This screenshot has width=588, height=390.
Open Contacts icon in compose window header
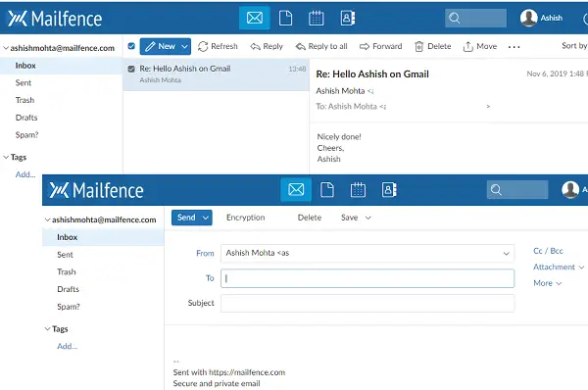389,189
